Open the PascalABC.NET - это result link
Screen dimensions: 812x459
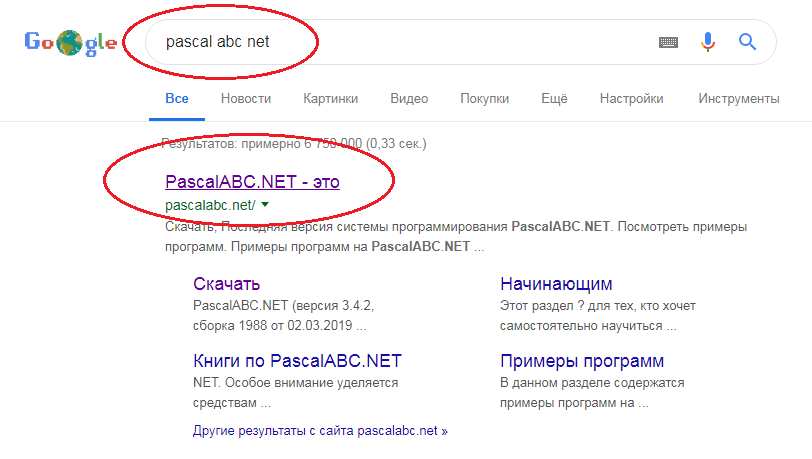[x=252, y=182]
